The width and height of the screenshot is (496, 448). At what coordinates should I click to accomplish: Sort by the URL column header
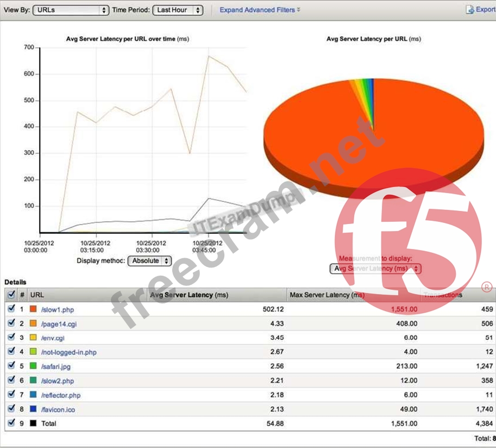(x=87, y=295)
